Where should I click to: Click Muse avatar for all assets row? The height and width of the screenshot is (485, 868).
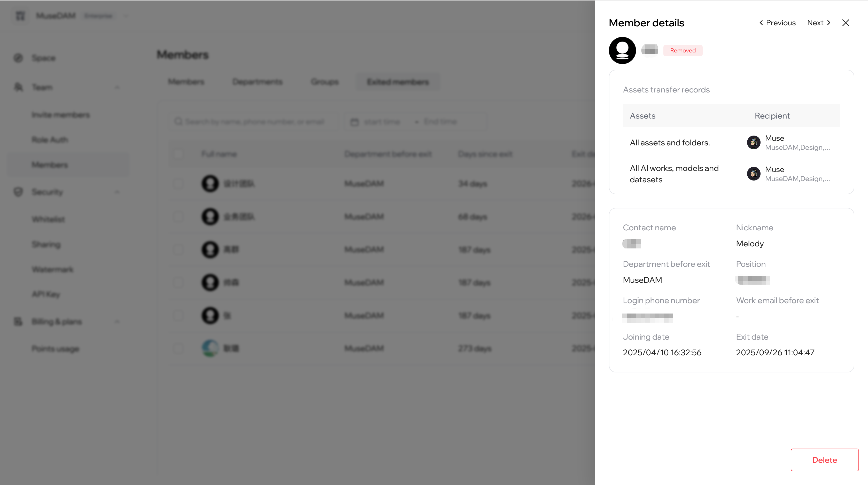tap(754, 143)
